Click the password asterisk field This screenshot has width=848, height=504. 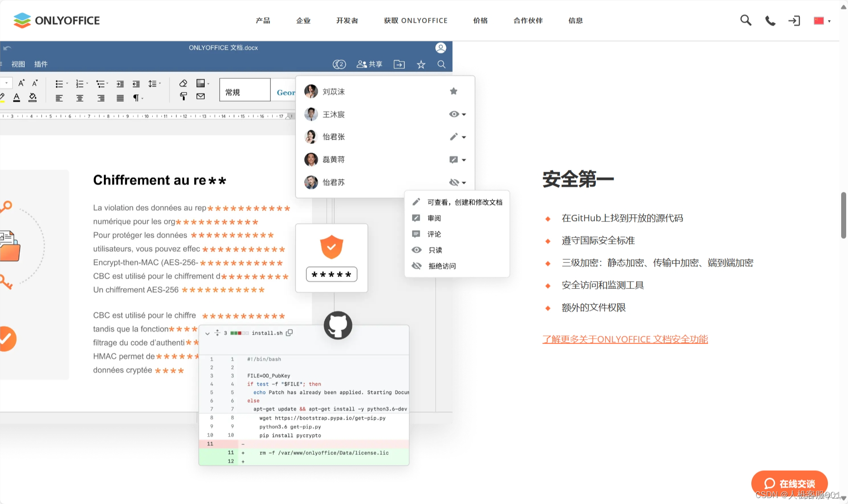331,274
